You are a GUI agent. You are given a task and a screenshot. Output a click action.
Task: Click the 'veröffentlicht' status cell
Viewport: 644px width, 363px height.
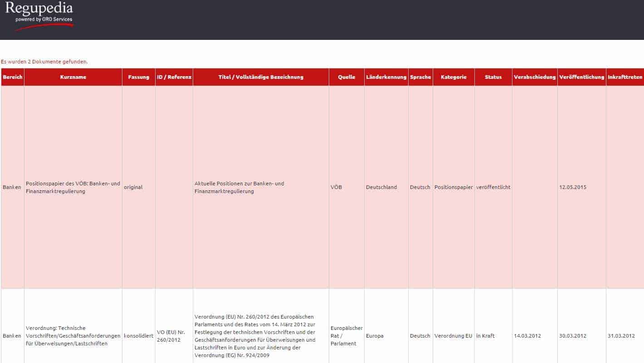[x=493, y=187]
